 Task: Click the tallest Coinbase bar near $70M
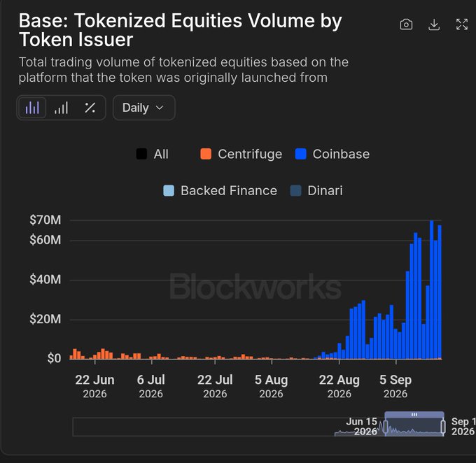click(x=431, y=290)
